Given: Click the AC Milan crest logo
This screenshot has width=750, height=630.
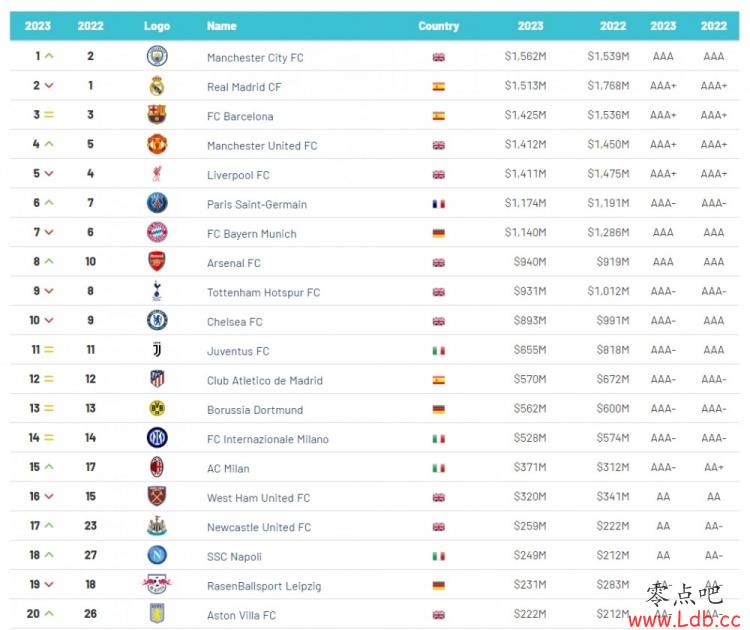Looking at the screenshot, I should pyautogui.click(x=157, y=467).
